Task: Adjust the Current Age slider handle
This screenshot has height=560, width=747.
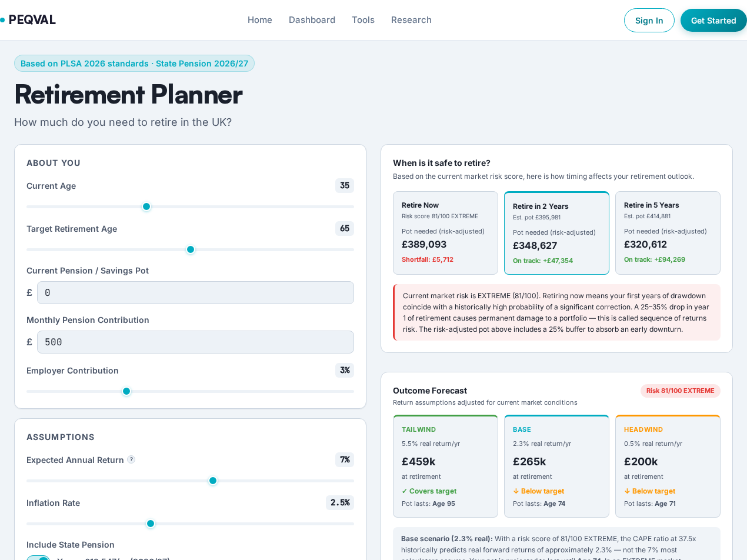Action: (146, 206)
